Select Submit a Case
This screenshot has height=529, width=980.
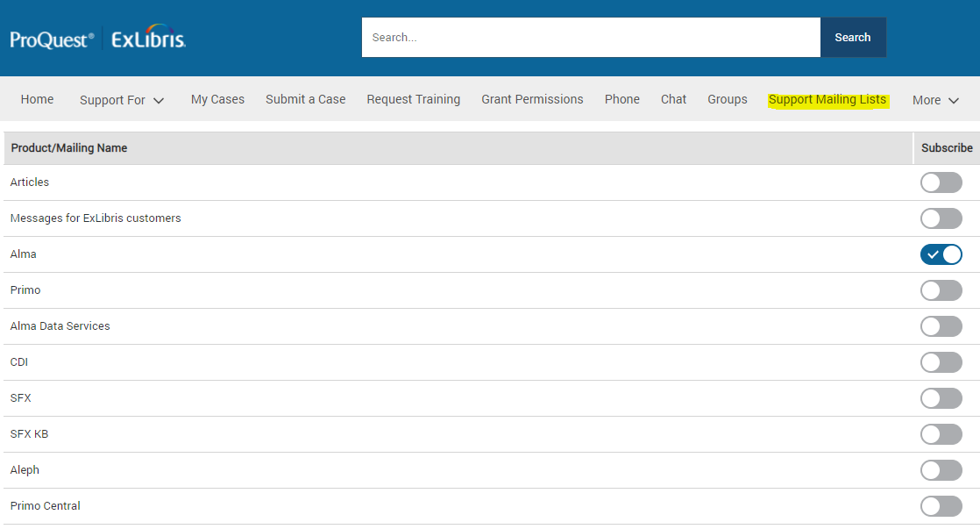(x=306, y=99)
